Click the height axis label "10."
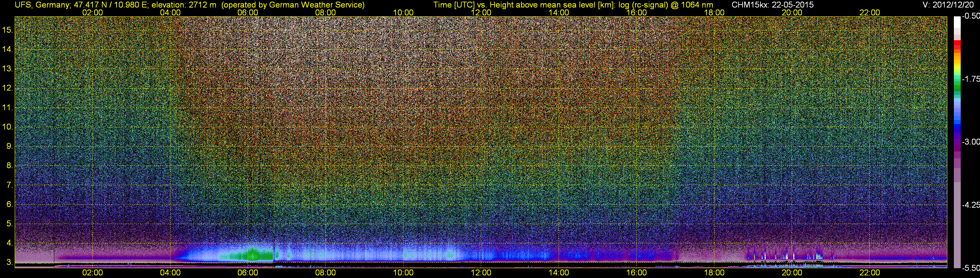Image resolution: width=980 pixels, height=278 pixels. (8, 127)
